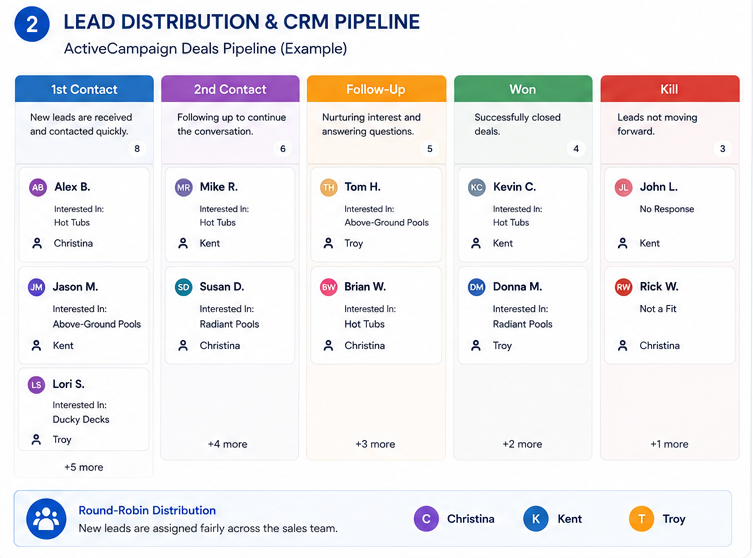The width and height of the screenshot is (753, 558).
Task: Switch to the Won stage header
Action: click(523, 89)
